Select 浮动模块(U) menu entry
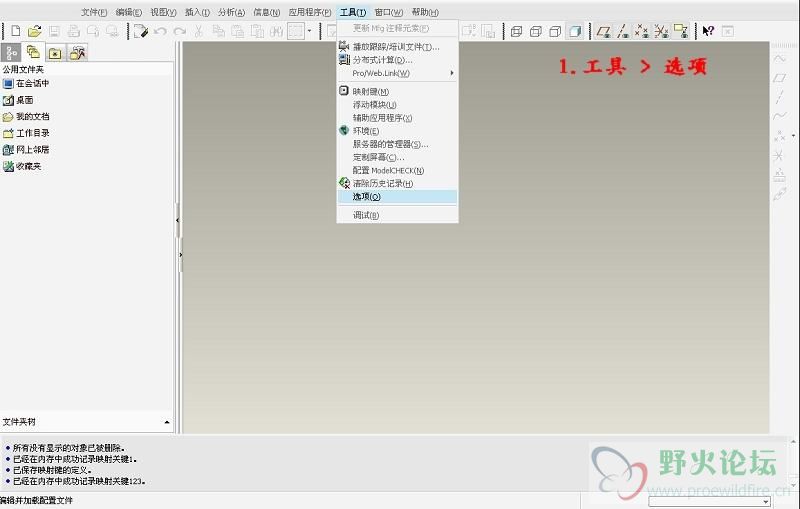The height and width of the screenshot is (509, 800). 397,105
